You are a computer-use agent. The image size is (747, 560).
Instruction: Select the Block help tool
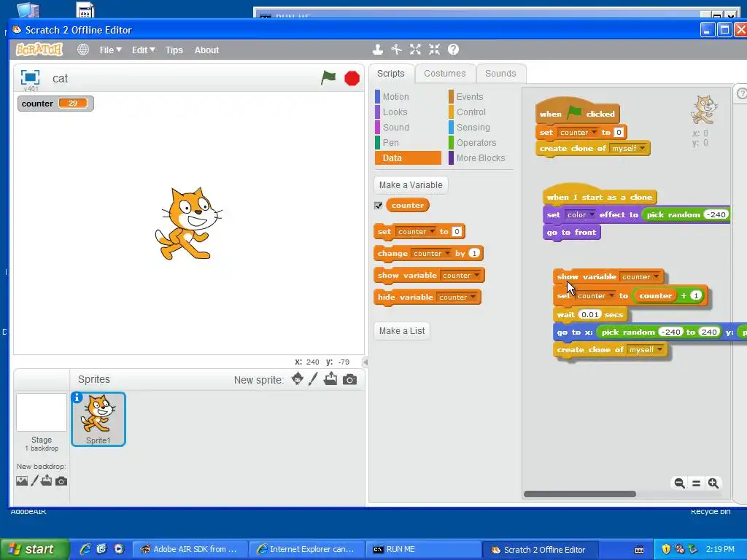(x=453, y=49)
